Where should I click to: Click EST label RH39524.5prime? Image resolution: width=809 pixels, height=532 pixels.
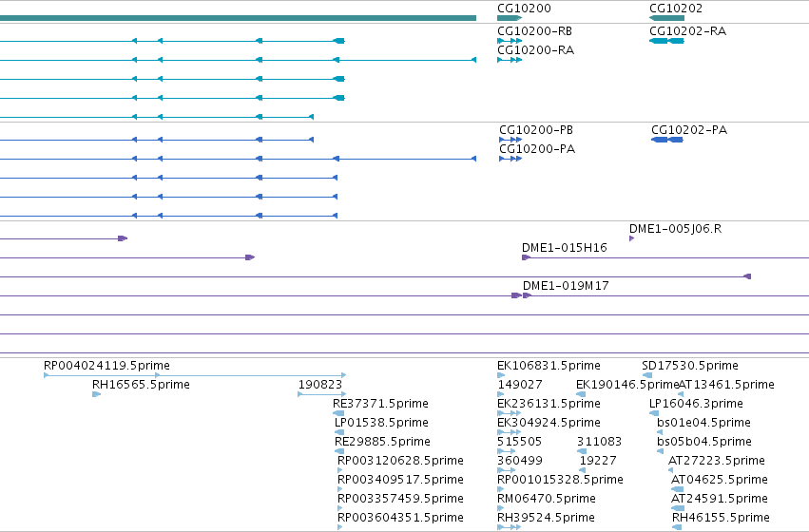point(546,518)
